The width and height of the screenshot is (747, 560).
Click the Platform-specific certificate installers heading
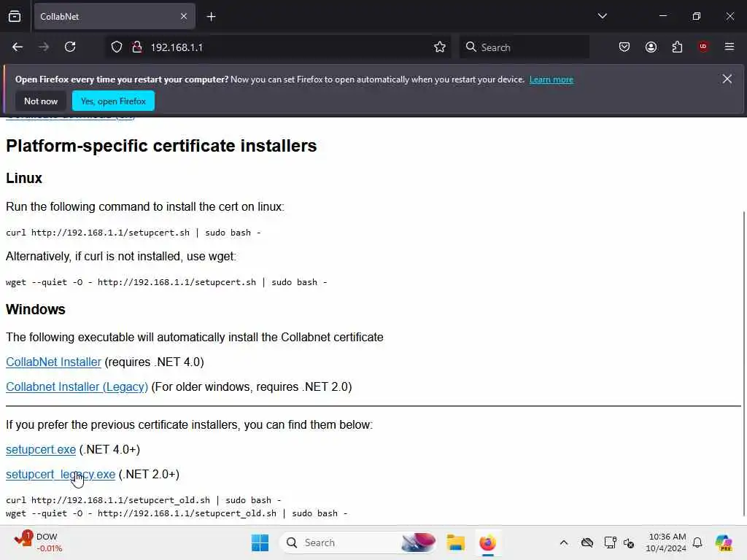(161, 146)
